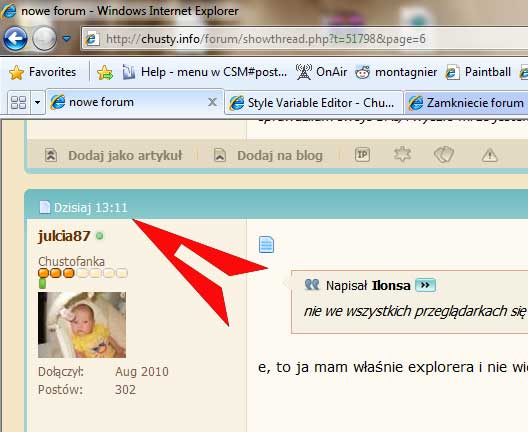528x432 pixels.
Task: Click julcia87's avatar picture
Action: click(82, 325)
